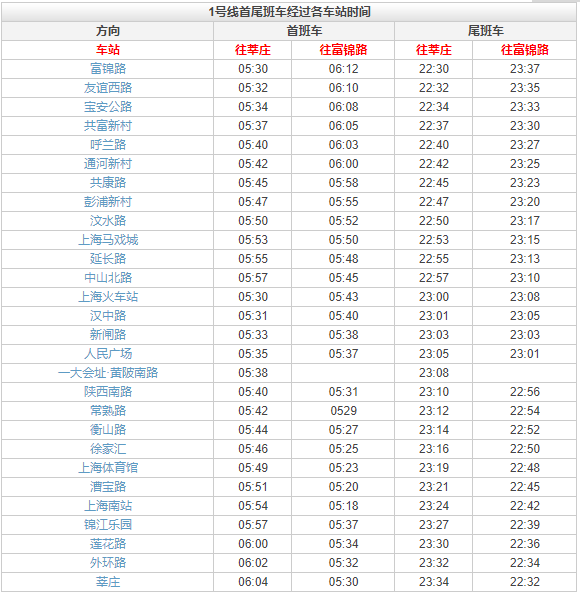Open the 陕西南路 station link

(x=108, y=392)
